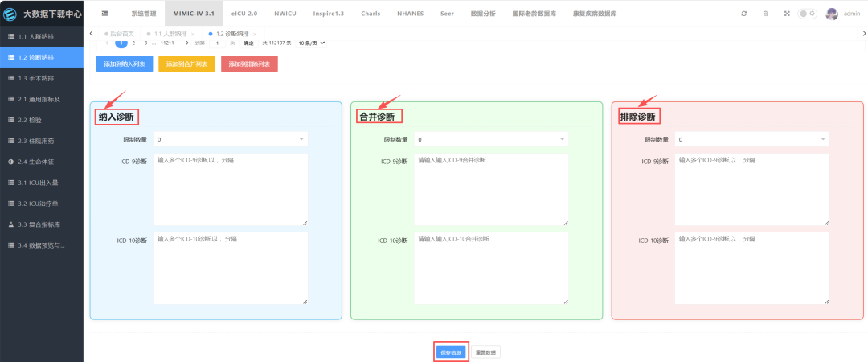
Task: Open 2.1 通用指标及... in the sidebar
Action: pos(42,99)
